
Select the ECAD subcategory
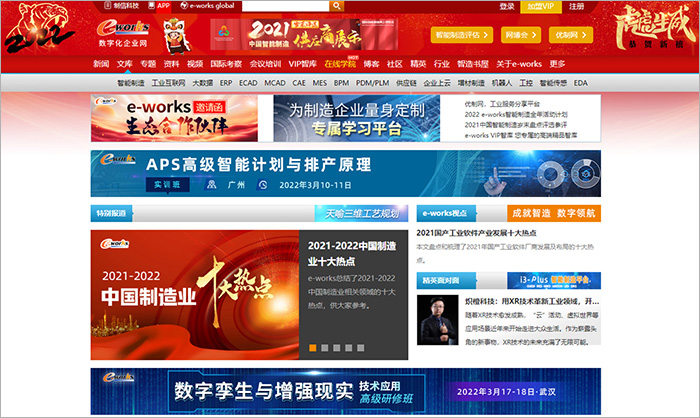248,83
